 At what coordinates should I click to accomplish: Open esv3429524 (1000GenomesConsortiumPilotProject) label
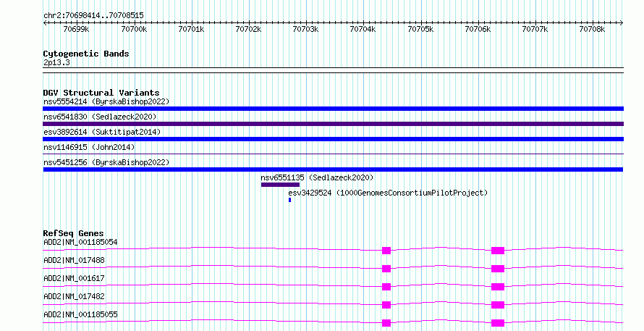click(x=388, y=193)
